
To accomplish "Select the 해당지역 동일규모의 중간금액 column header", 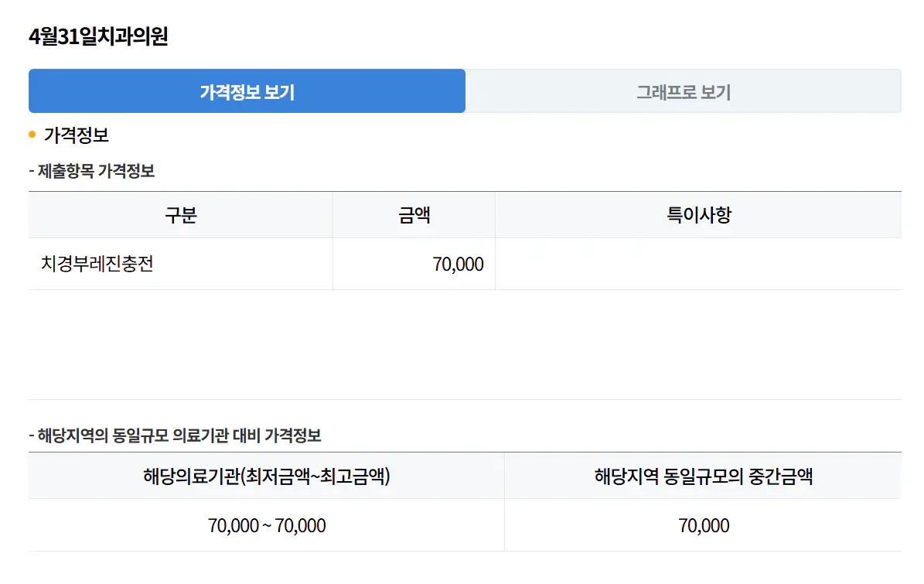I will [702, 477].
